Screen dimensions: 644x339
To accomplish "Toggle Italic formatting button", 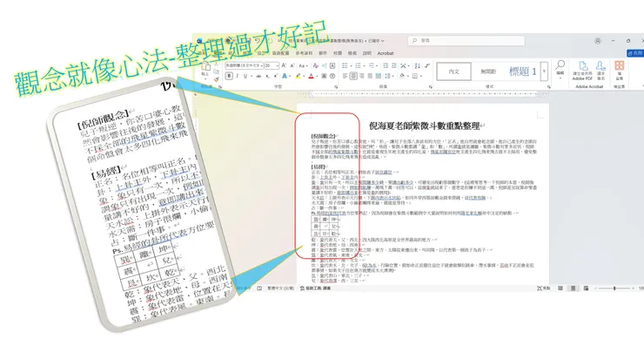I will coord(237,76).
